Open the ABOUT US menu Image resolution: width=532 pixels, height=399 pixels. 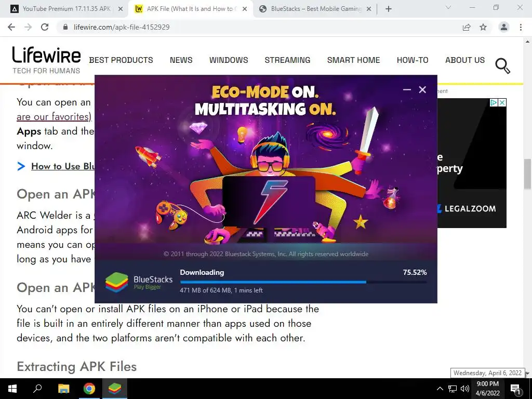[465, 60]
